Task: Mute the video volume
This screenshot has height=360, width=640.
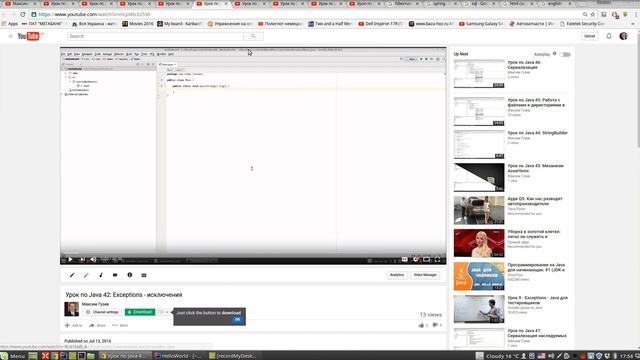Action: click(93, 259)
